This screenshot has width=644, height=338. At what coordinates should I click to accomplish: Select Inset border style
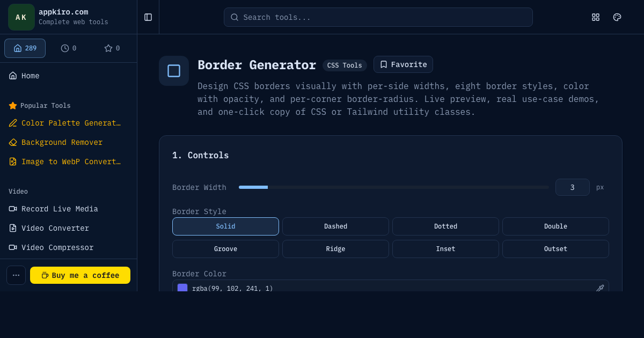point(445,249)
